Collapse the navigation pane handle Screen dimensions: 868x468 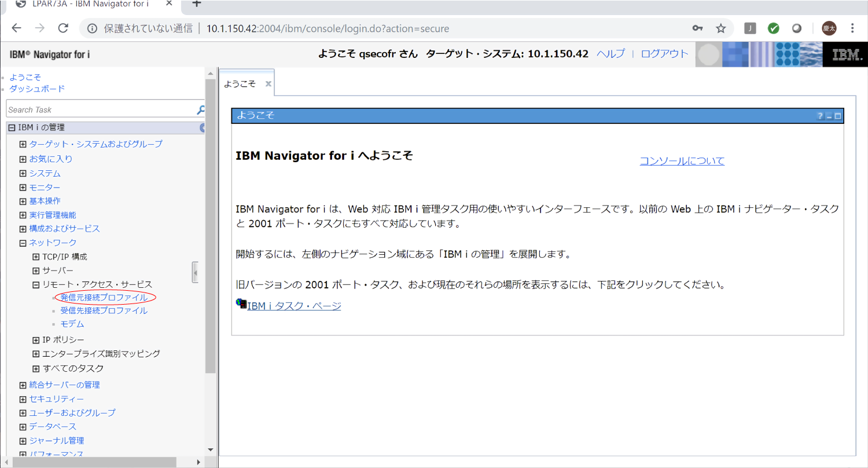coord(196,272)
